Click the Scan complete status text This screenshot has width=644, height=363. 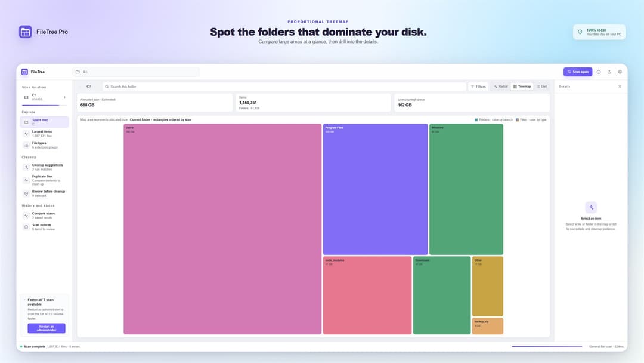point(35,346)
